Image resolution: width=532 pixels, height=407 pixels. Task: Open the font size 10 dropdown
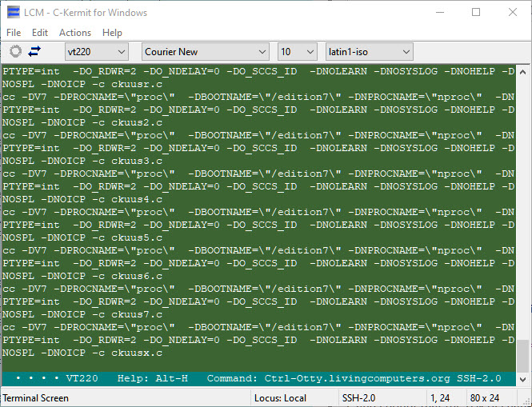[298, 52]
